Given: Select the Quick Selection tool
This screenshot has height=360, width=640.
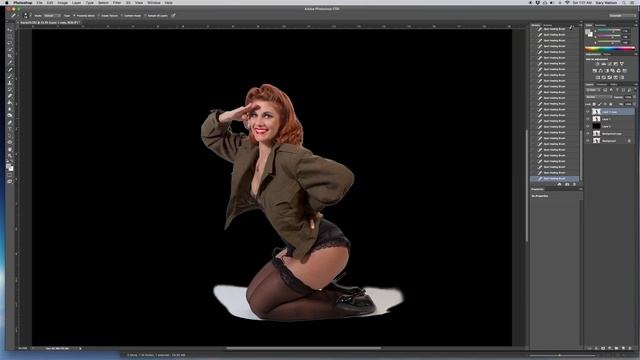Looking at the screenshot, I should 10,49.
